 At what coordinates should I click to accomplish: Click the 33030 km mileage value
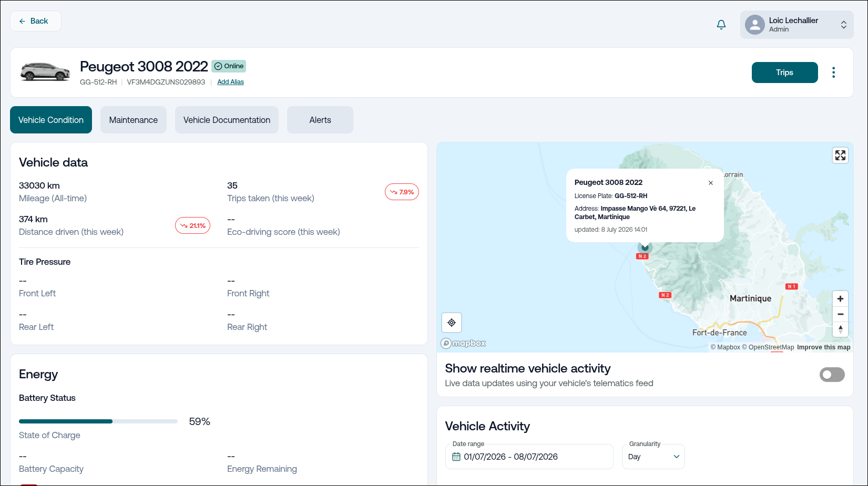coord(39,186)
